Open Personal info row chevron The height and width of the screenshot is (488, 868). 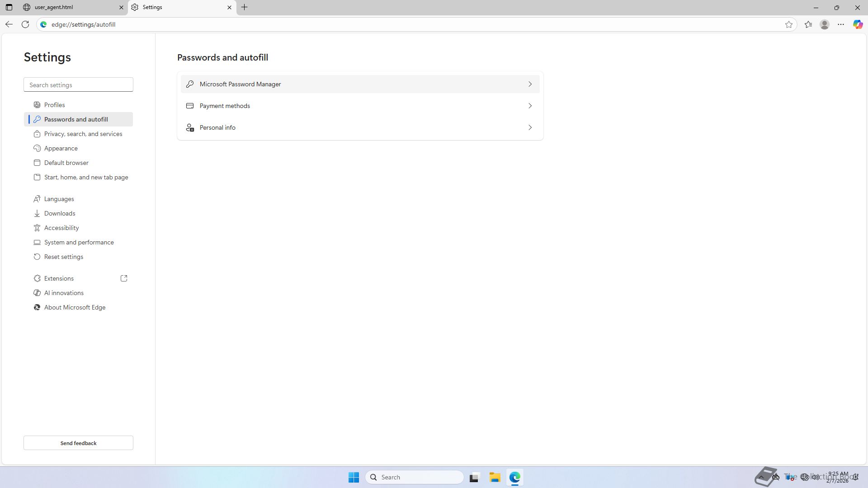530,127
